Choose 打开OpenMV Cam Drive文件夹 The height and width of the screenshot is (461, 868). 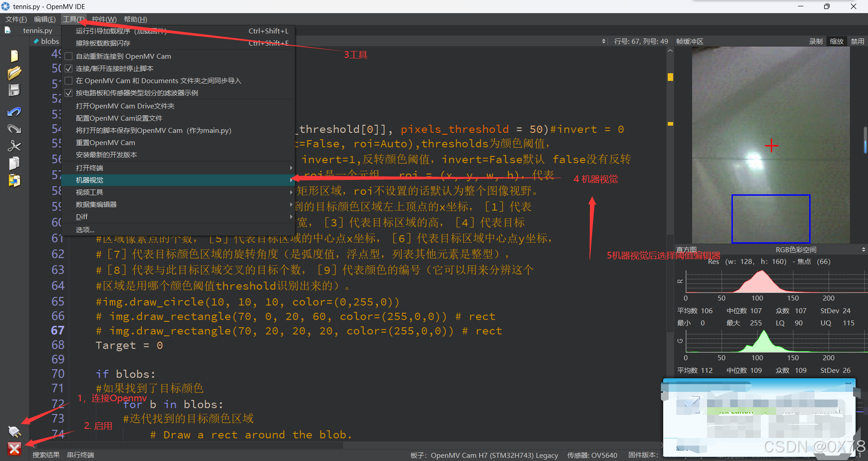click(x=178, y=106)
